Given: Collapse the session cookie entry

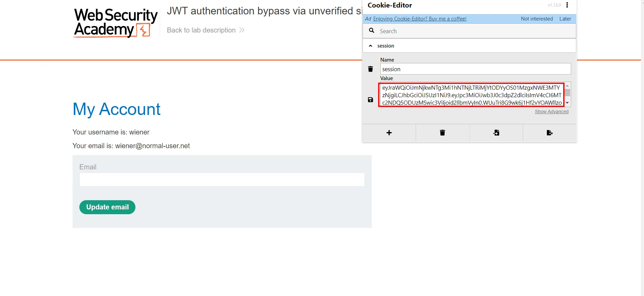Looking at the screenshot, I should coord(370,46).
